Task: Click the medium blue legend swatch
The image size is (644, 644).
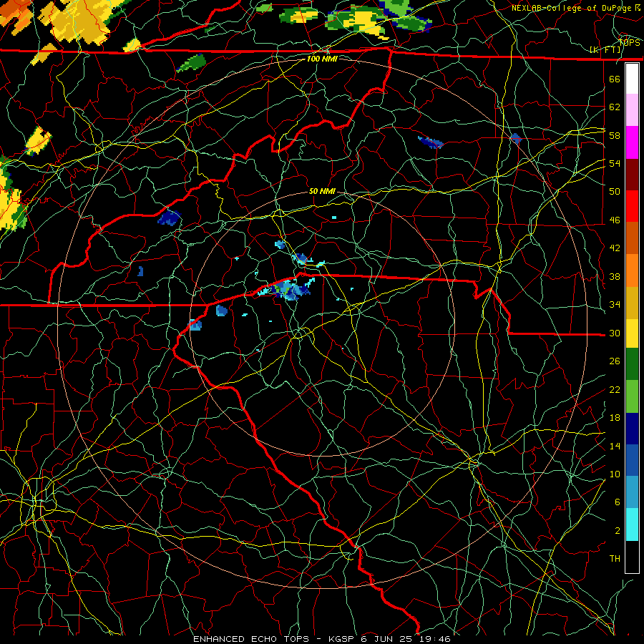Action: click(x=632, y=460)
